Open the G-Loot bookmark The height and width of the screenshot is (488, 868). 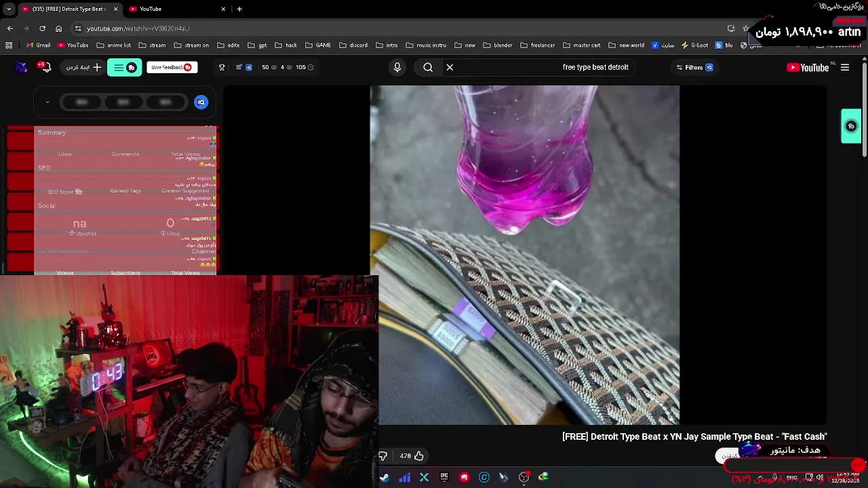pyautogui.click(x=694, y=45)
